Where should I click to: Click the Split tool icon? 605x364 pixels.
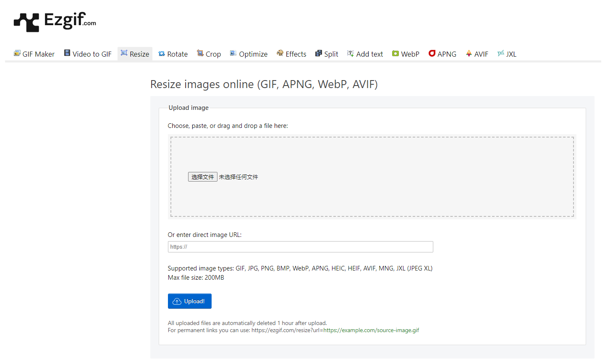coord(319,53)
